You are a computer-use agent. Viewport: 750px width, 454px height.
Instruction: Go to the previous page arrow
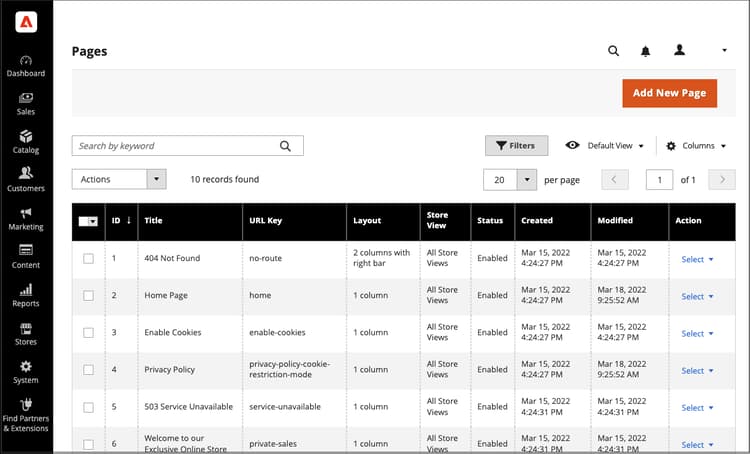click(614, 180)
